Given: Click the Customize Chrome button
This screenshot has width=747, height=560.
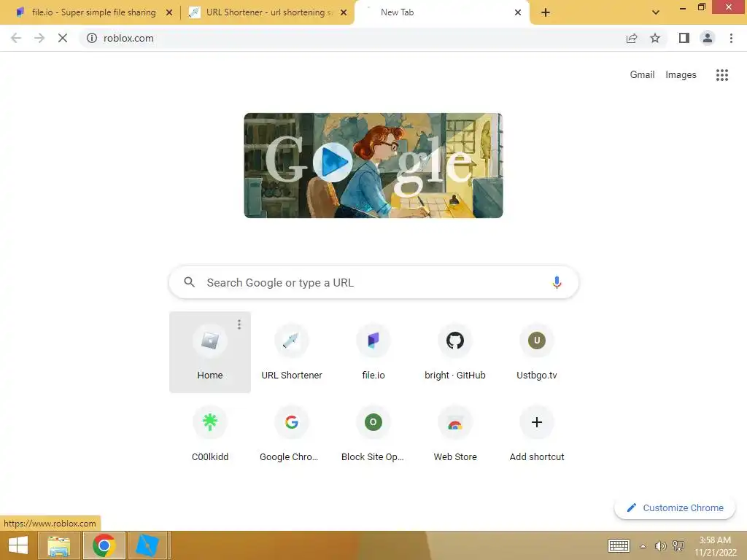Looking at the screenshot, I should (675, 508).
